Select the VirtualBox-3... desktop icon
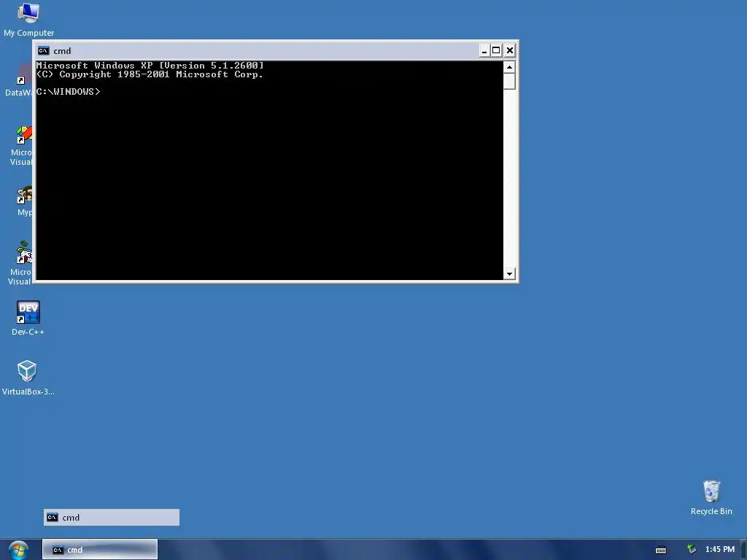 (28, 378)
